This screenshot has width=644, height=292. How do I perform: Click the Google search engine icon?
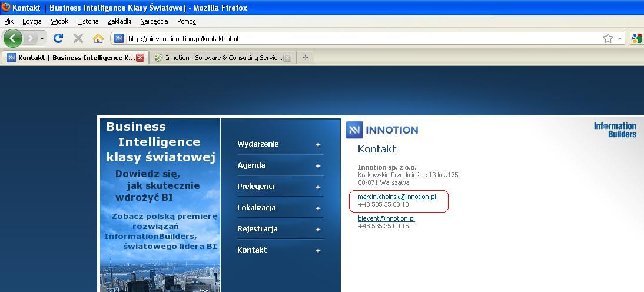pos(636,39)
